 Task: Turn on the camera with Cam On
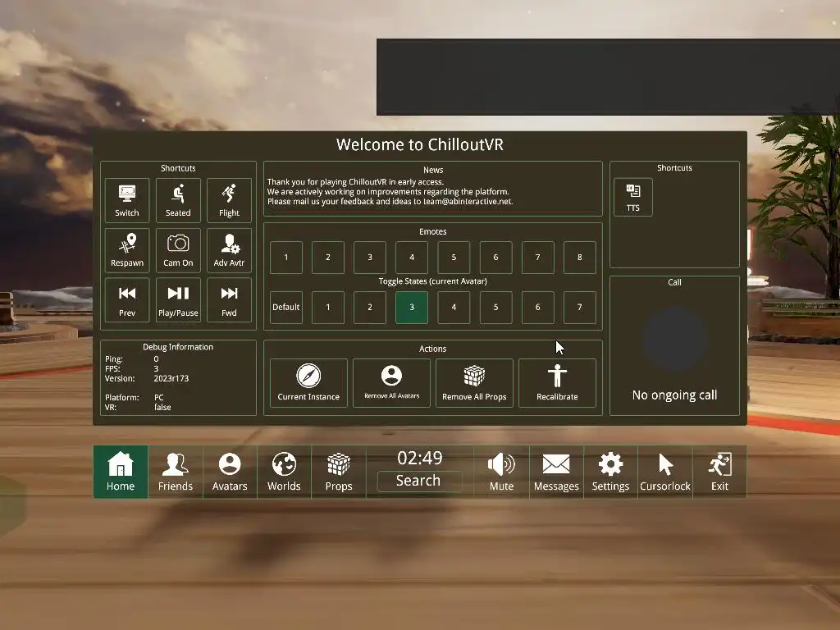pos(178,250)
